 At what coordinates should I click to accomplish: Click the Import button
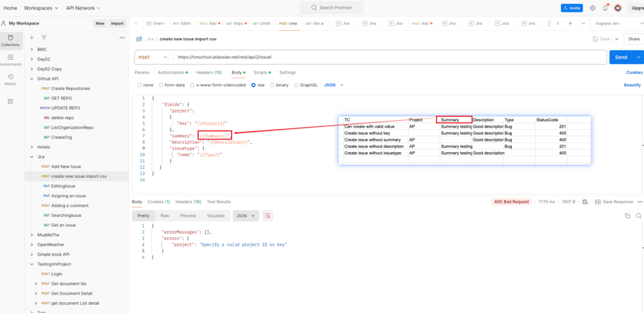(x=117, y=23)
